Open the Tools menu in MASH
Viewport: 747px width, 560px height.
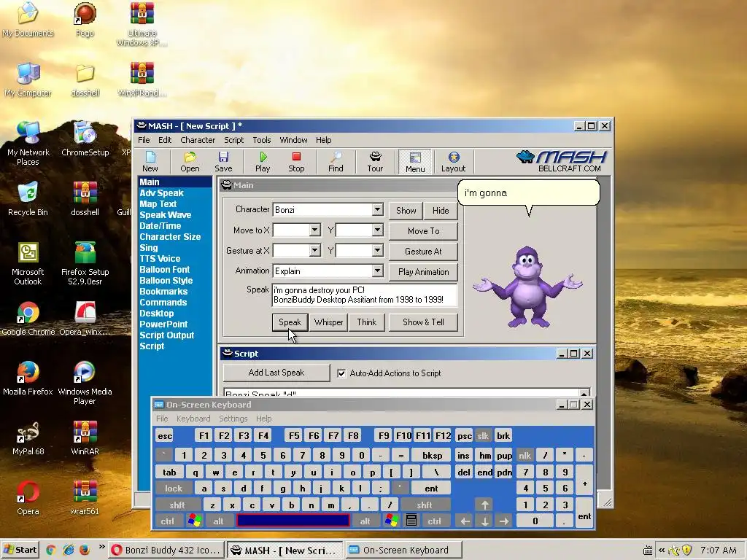point(262,140)
